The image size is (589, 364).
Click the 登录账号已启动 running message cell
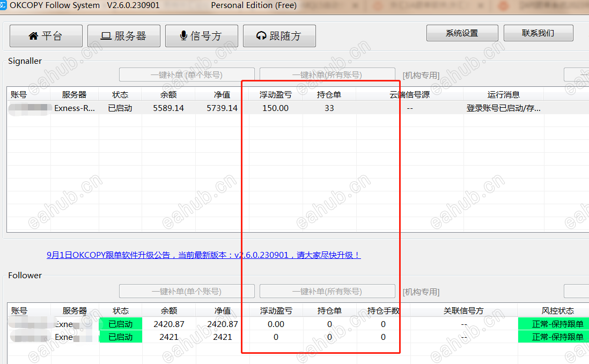click(504, 108)
